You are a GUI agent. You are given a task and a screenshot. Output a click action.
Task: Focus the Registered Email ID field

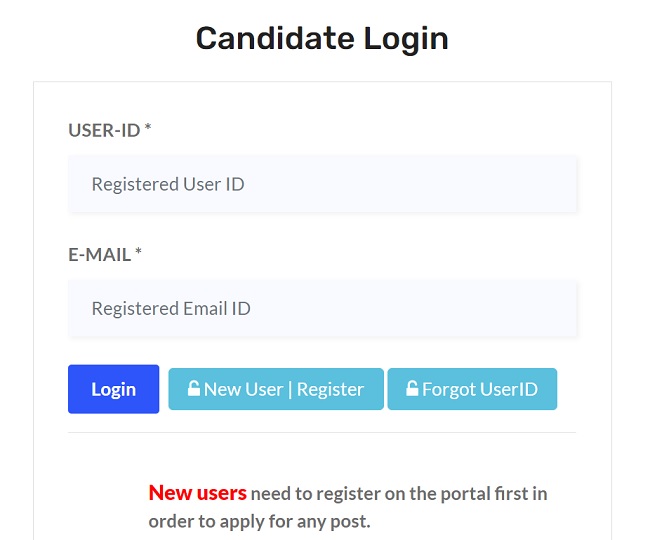pyautogui.click(x=322, y=308)
